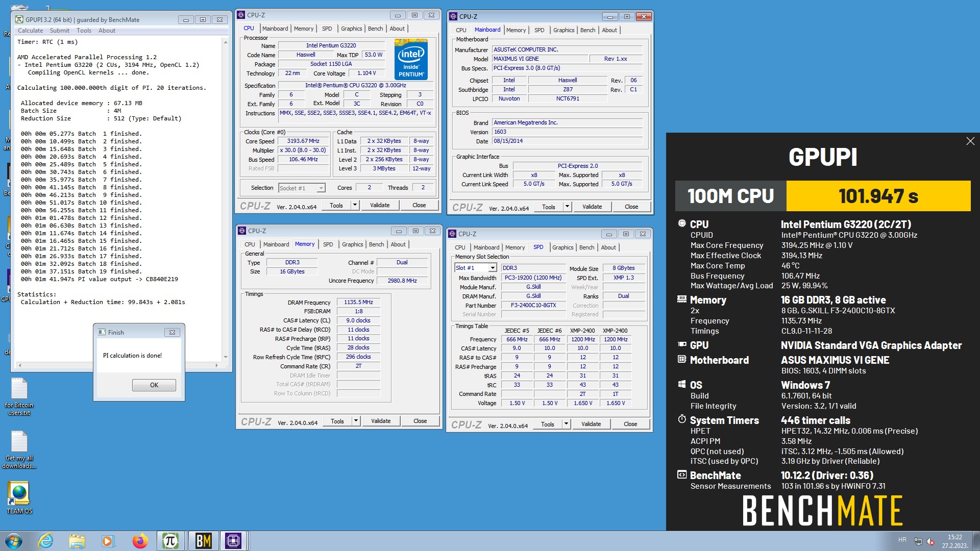Open BenchMate taskbar icon
Image resolution: width=980 pixels, height=551 pixels.
(x=203, y=541)
